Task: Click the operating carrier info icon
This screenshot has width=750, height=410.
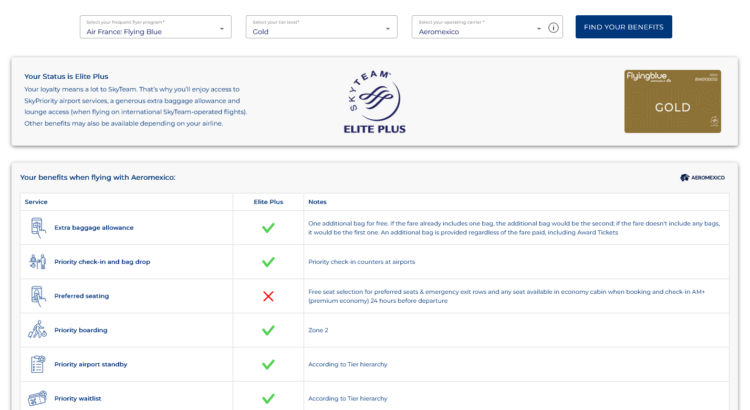Action: [553, 28]
